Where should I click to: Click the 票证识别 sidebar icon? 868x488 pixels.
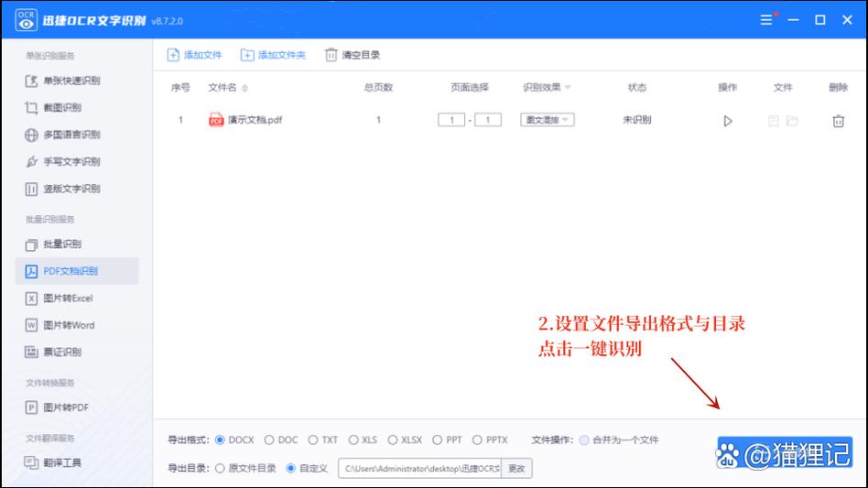[31, 352]
